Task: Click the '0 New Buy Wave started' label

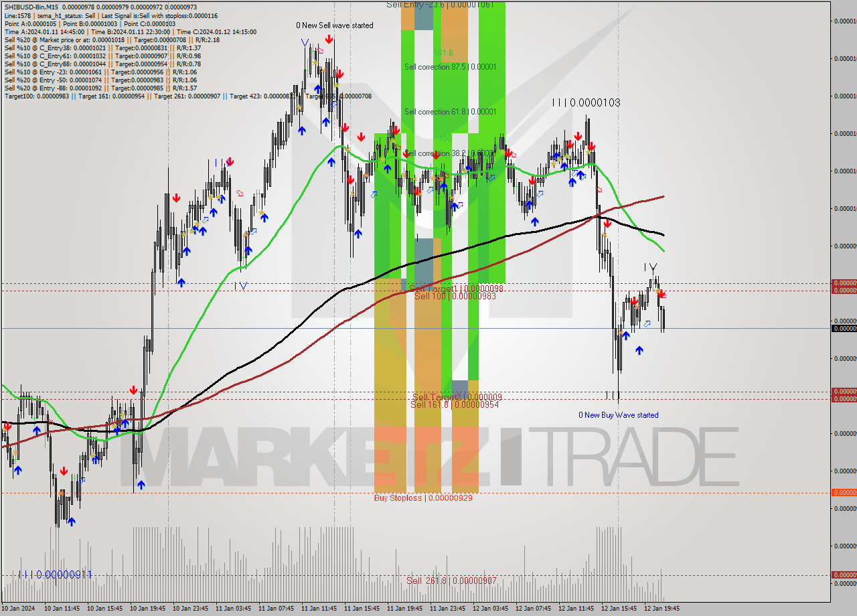Action: [619, 415]
